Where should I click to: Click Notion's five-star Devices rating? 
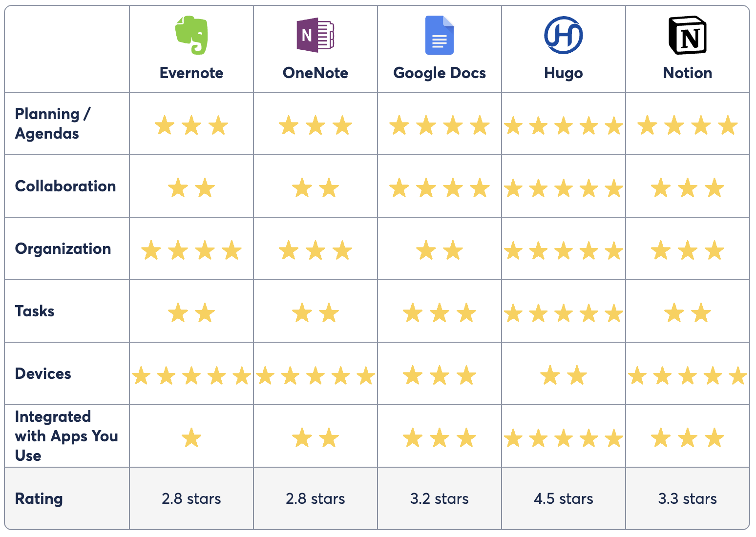(x=688, y=376)
